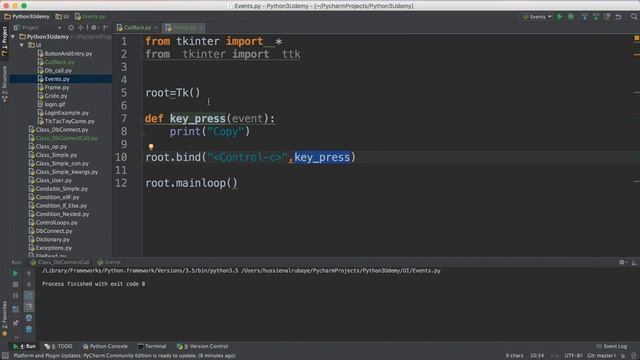This screenshot has height=360, width=640.
Task: Toggle tool window buttons with the status bar corner icon
Action: 4,356
